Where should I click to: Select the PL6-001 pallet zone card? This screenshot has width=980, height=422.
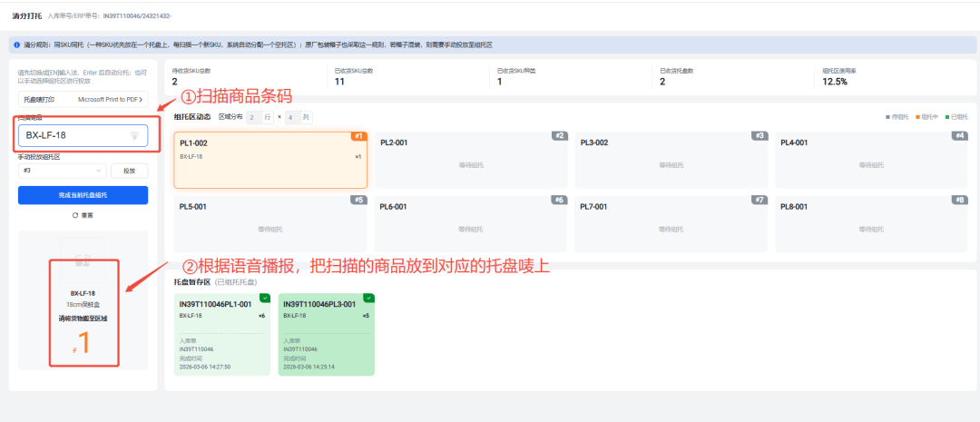(x=471, y=224)
